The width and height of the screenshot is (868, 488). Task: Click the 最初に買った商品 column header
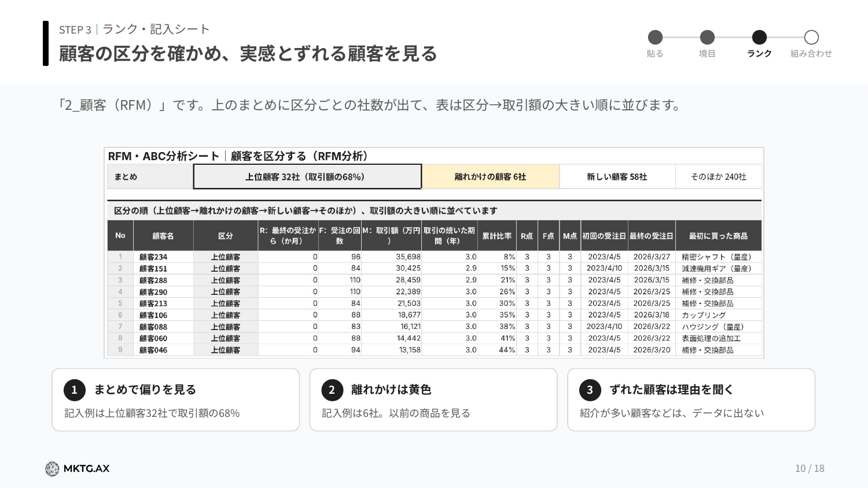(718, 236)
